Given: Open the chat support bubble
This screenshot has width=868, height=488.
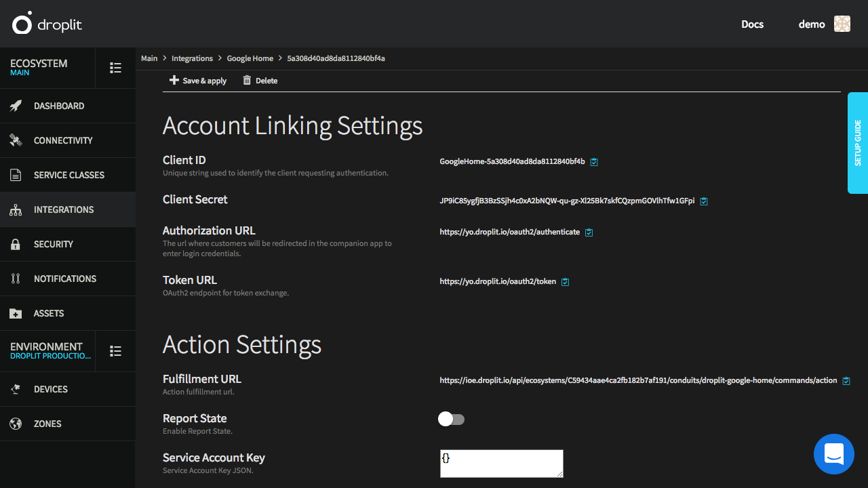Looking at the screenshot, I should point(834,454).
